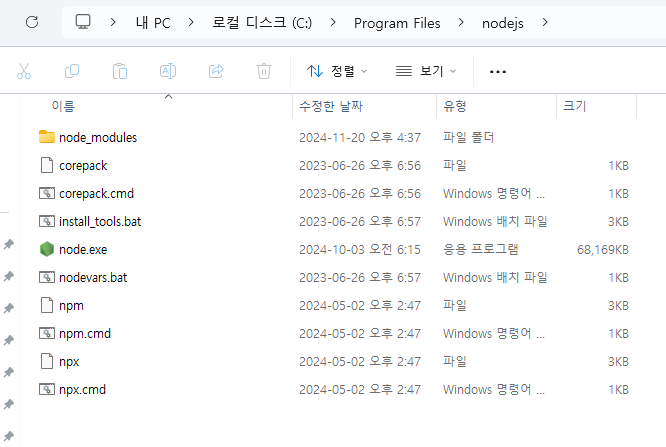Click the Delete trash icon
This screenshot has height=447, width=666.
(264, 71)
